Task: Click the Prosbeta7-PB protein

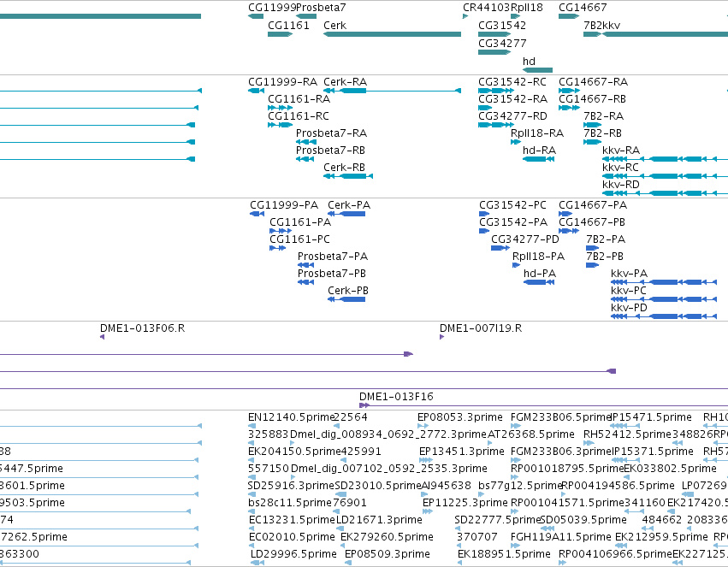Action: point(306,282)
